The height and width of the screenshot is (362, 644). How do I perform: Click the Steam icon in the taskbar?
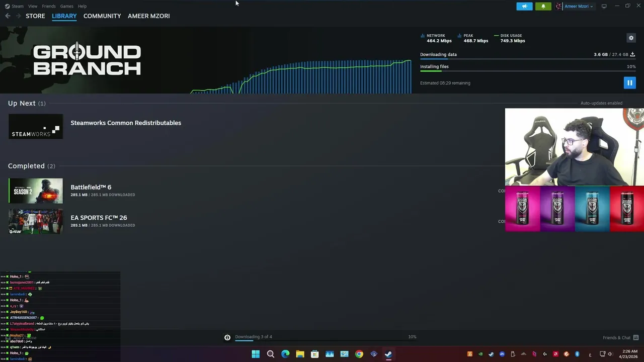click(x=388, y=354)
